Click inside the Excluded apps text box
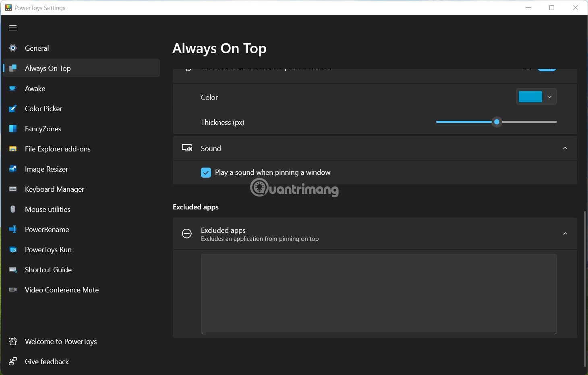The image size is (588, 375). coord(378,294)
